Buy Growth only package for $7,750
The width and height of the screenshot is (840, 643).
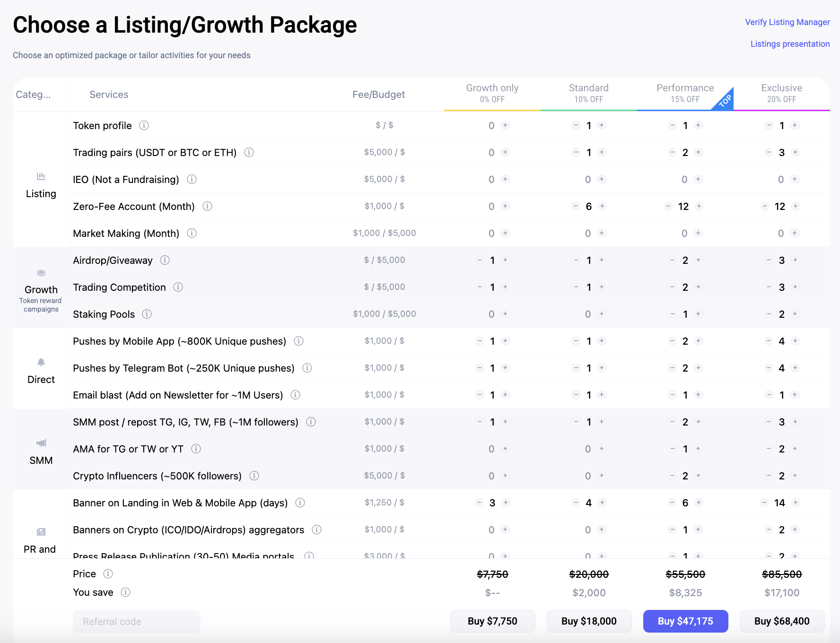tap(492, 621)
